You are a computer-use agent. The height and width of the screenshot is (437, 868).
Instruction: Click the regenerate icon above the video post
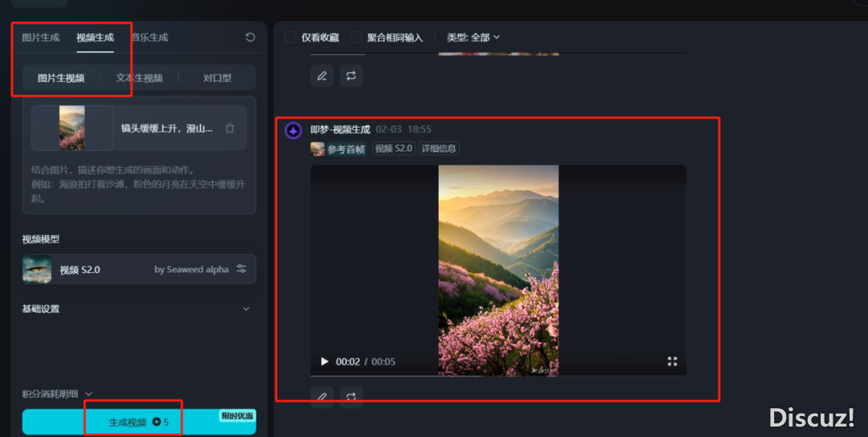click(351, 76)
